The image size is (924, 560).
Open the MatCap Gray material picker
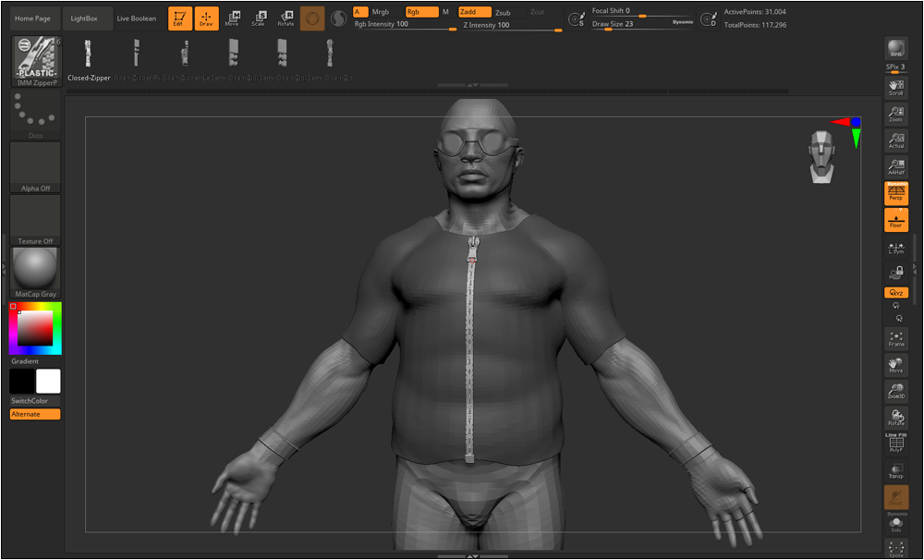pos(35,272)
